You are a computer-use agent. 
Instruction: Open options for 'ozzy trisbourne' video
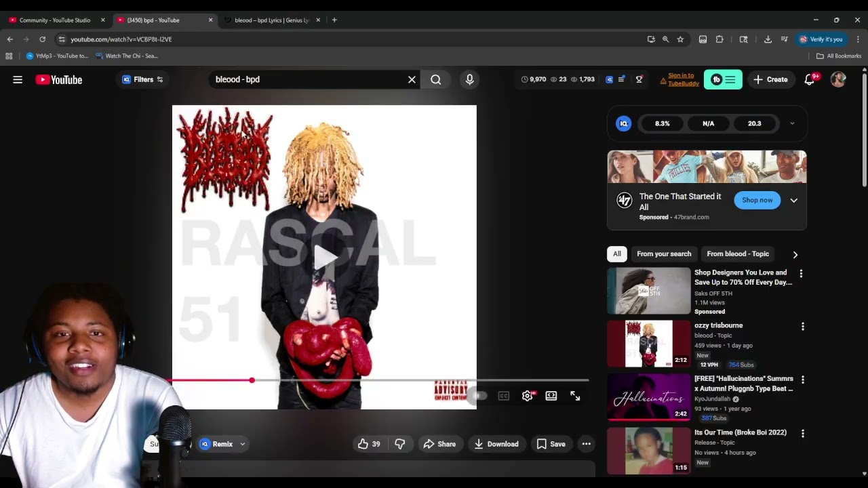[803, 327]
